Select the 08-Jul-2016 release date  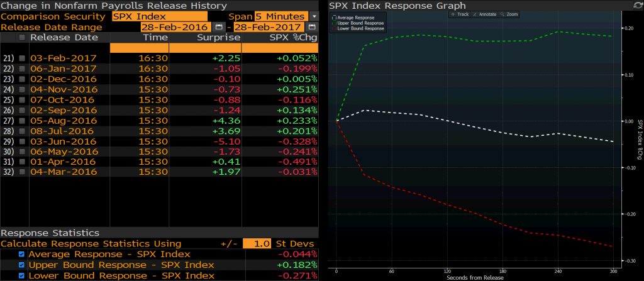pyautogui.click(x=62, y=131)
